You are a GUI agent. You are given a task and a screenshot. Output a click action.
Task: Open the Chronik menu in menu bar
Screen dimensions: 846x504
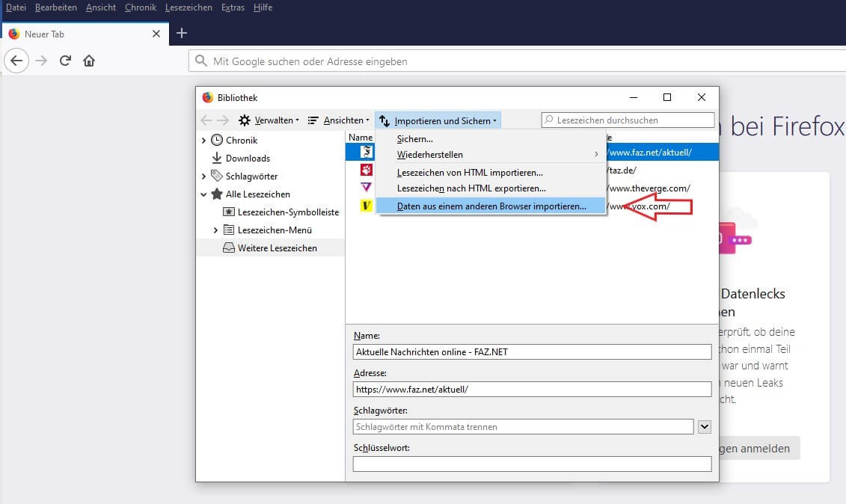[x=141, y=7]
